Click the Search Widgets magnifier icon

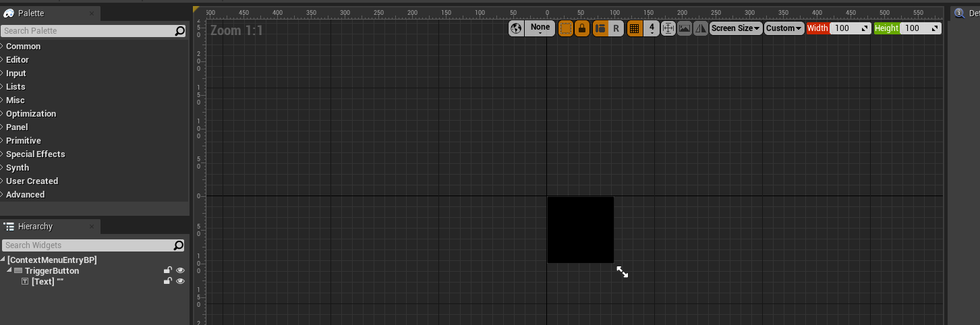pos(179,245)
